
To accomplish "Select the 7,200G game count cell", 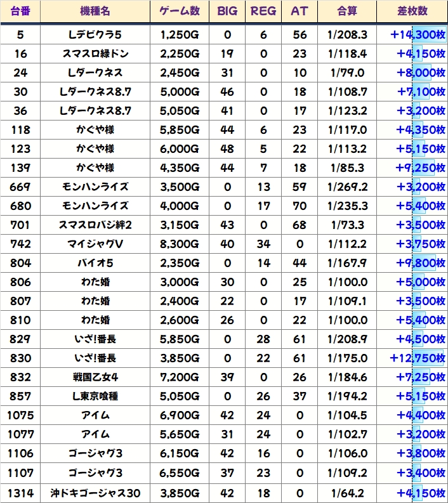I will (180, 377).
